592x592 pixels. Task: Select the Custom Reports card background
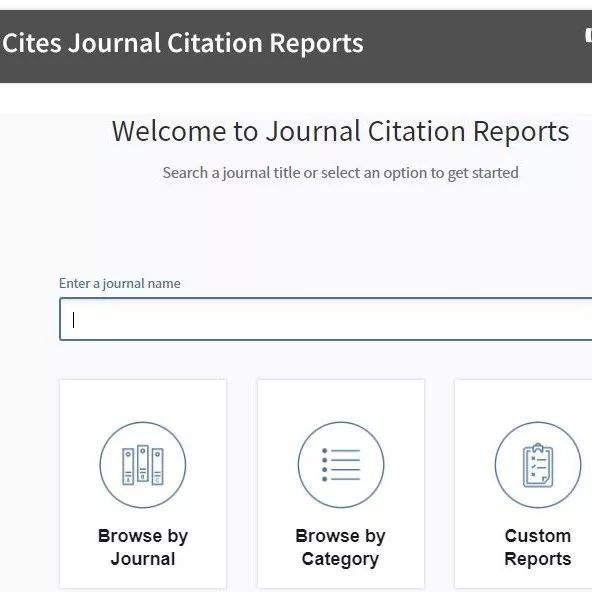coord(523,484)
